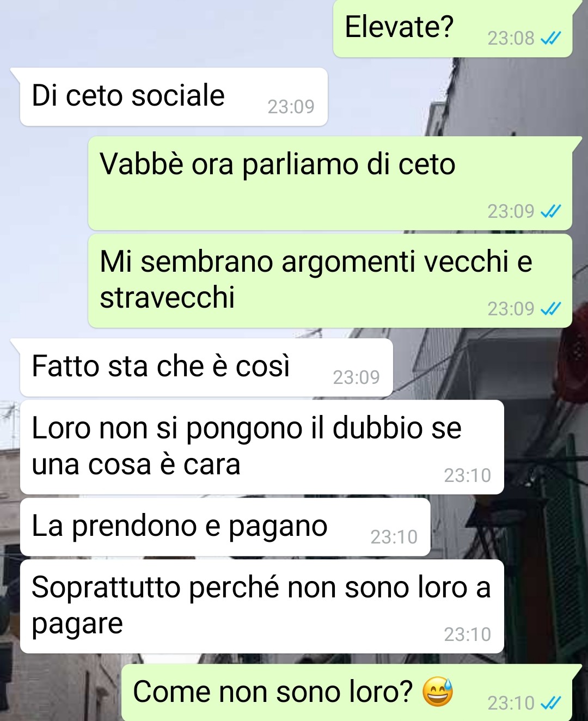Select the "Loro non si pongono il dubbio" message
This screenshot has width=588, height=721.
click(x=262, y=447)
